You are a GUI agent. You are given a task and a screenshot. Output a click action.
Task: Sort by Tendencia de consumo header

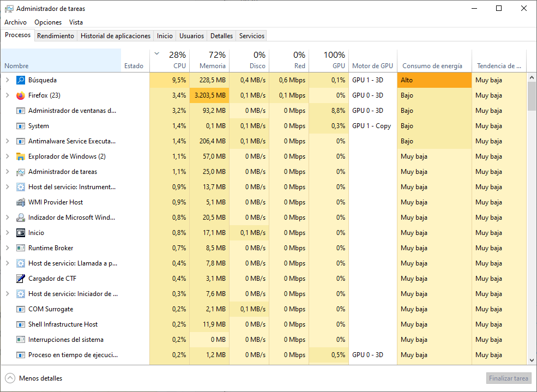pyautogui.click(x=499, y=61)
